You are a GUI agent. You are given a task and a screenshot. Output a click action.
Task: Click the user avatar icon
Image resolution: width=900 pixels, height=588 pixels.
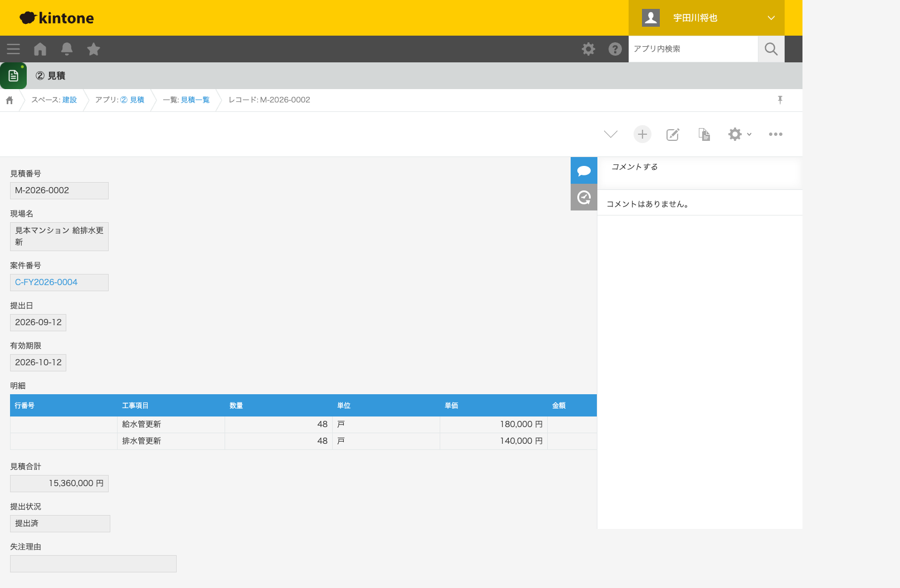pyautogui.click(x=651, y=18)
